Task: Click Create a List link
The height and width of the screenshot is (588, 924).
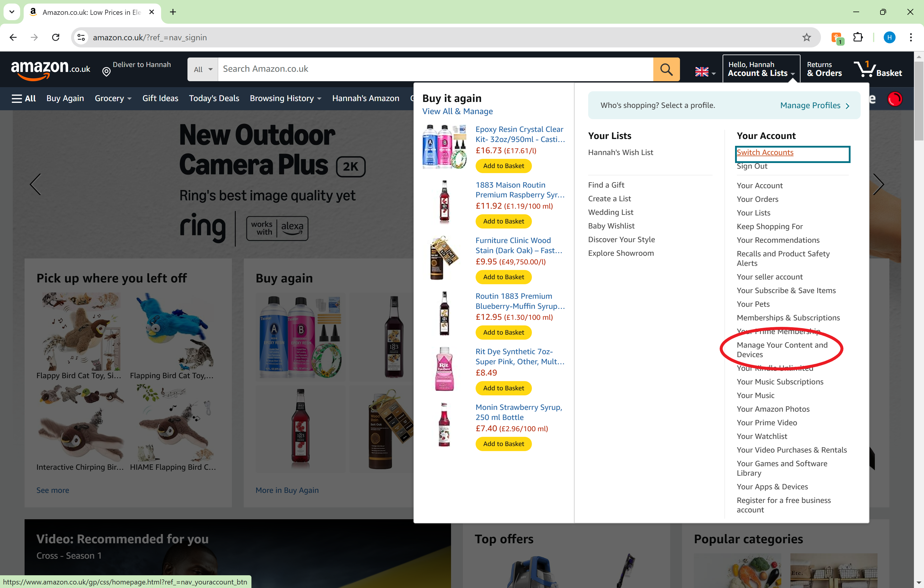Action: coord(609,199)
